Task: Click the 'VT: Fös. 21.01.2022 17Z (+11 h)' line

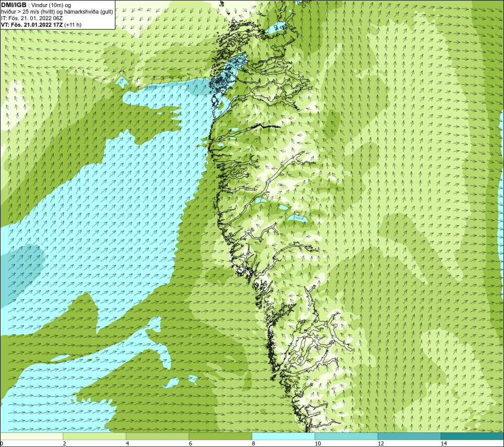Action: [41, 25]
